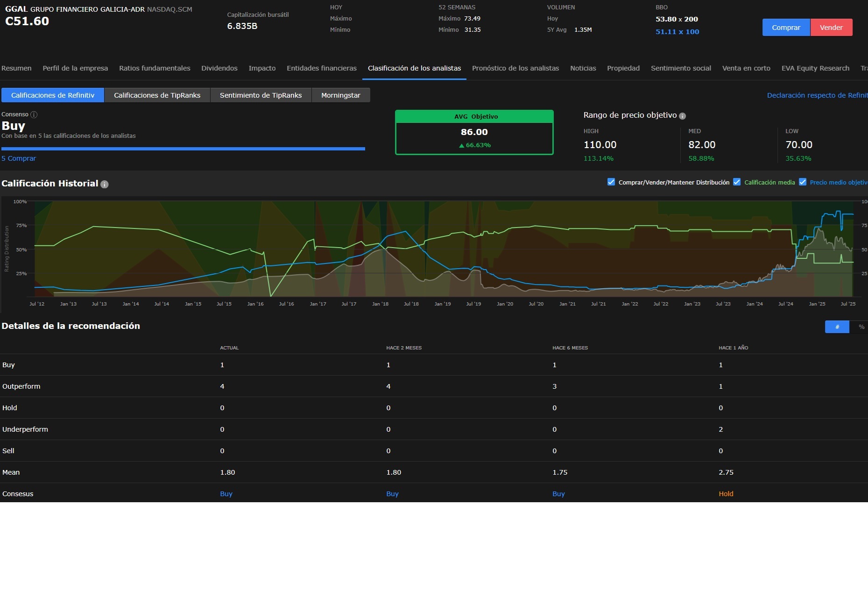Click the Jul '25 label on chart axis
The height and width of the screenshot is (598, 868).
click(x=848, y=304)
